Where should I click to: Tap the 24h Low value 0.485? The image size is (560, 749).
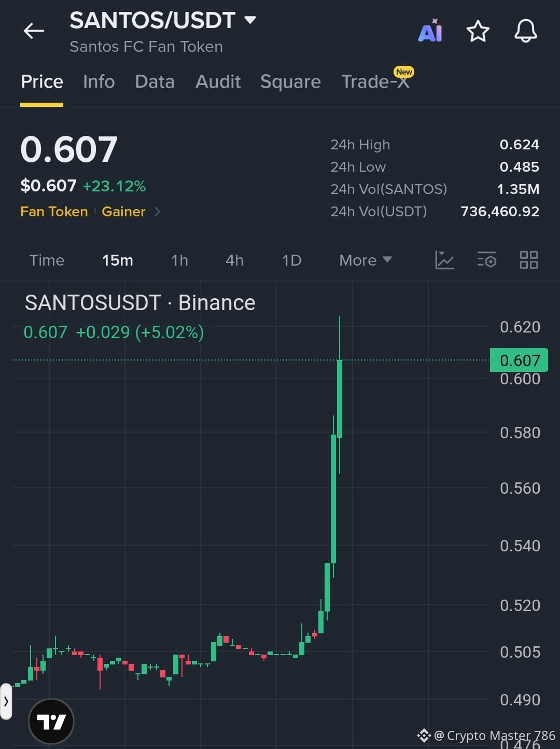519,167
